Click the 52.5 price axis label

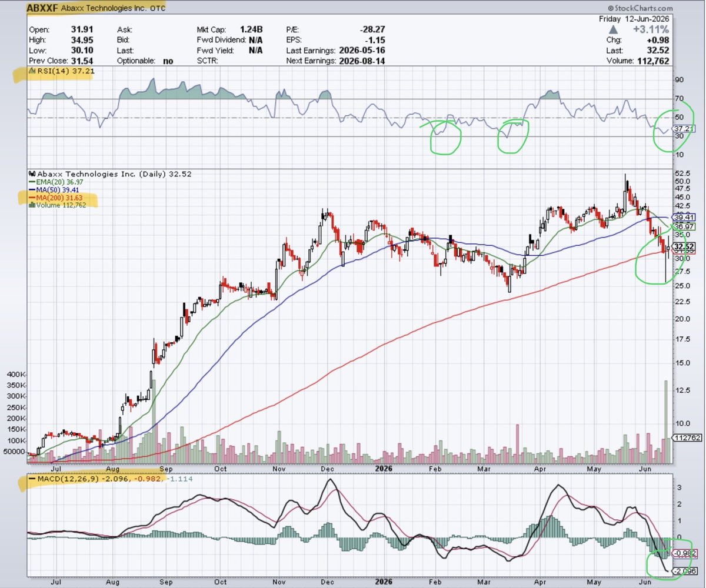coord(682,173)
